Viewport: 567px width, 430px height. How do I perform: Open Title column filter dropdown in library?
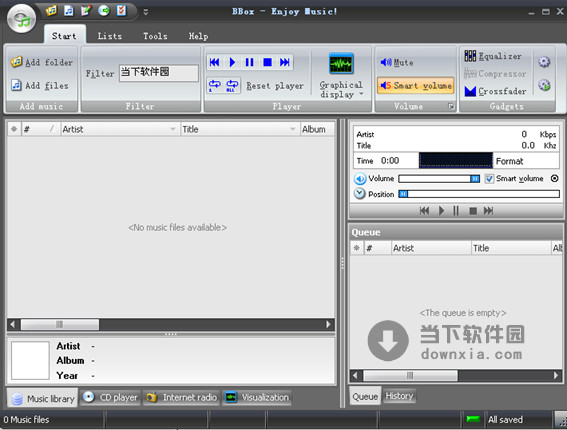click(x=292, y=129)
